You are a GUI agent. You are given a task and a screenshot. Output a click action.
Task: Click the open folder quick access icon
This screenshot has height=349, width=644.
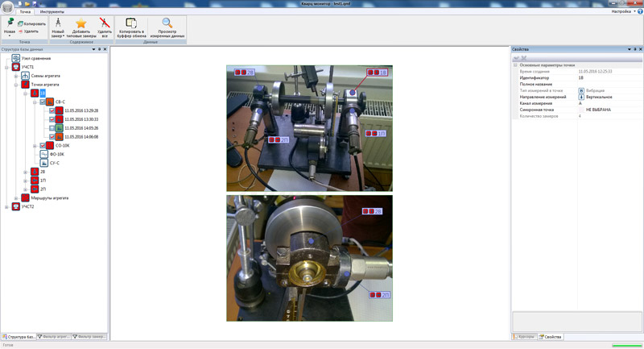(x=27, y=4)
